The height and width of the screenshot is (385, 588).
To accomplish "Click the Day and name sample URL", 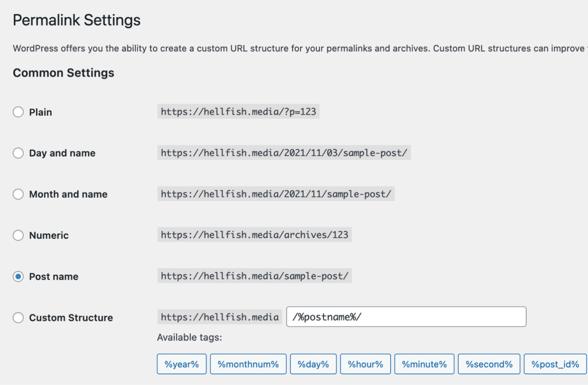I will tap(284, 153).
